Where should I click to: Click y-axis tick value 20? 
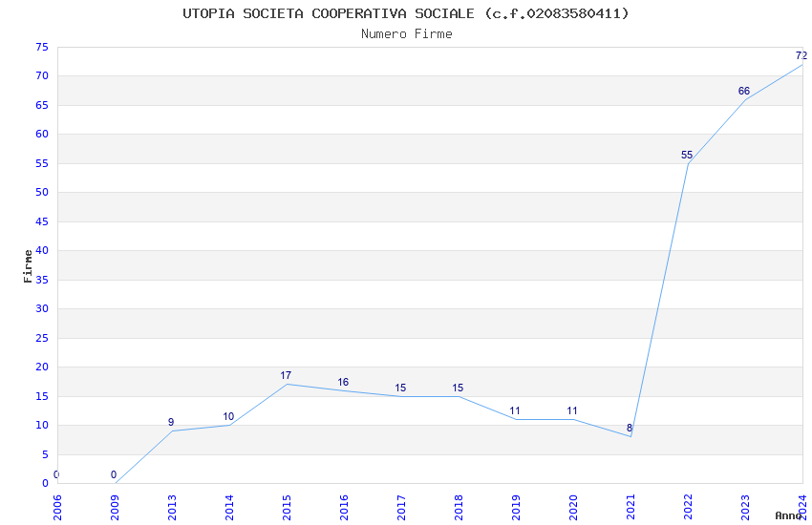click(42, 367)
